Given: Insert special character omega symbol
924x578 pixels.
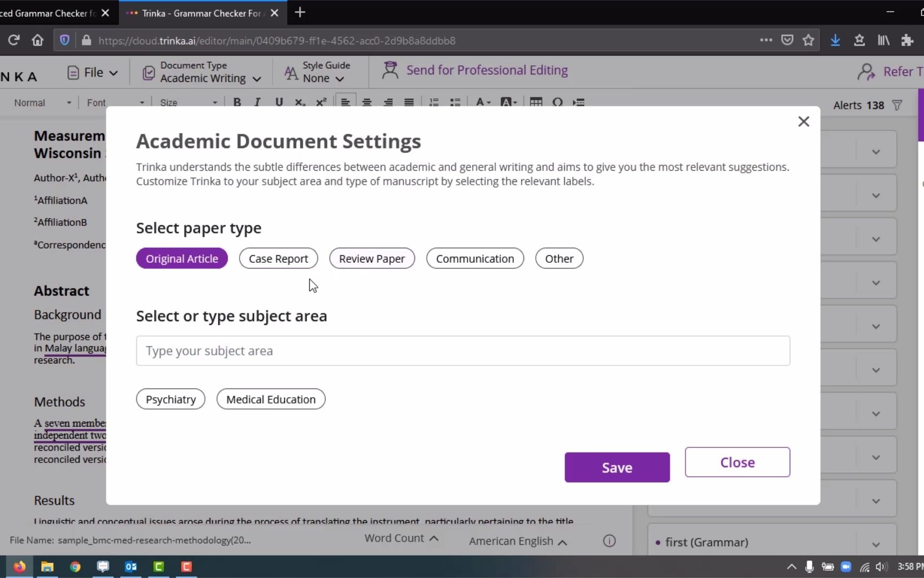Looking at the screenshot, I should pyautogui.click(x=557, y=102).
